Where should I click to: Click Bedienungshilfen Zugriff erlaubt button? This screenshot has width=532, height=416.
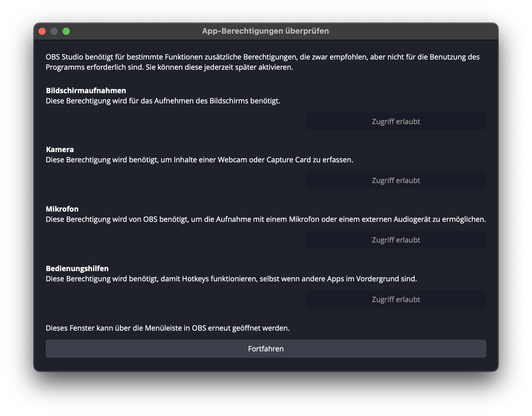pos(396,299)
